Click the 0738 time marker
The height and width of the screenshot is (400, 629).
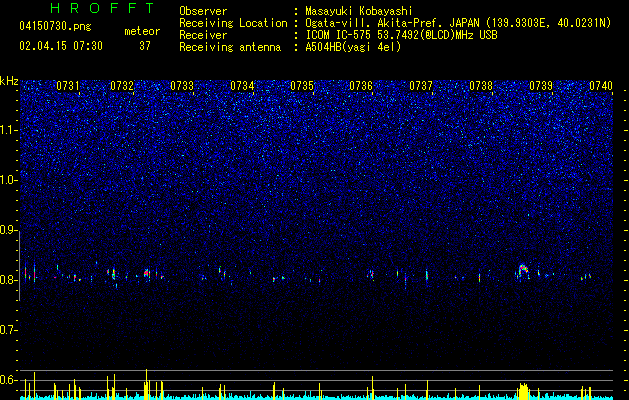pos(481,86)
